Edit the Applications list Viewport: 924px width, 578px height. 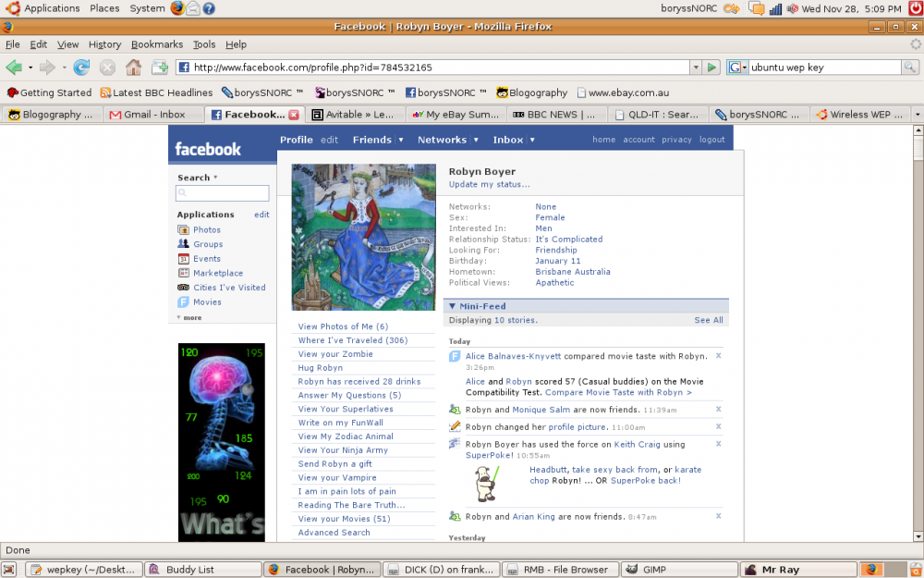point(261,215)
